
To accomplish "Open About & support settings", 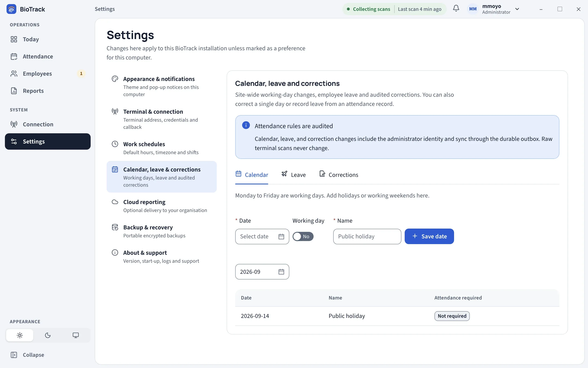I will point(161,257).
